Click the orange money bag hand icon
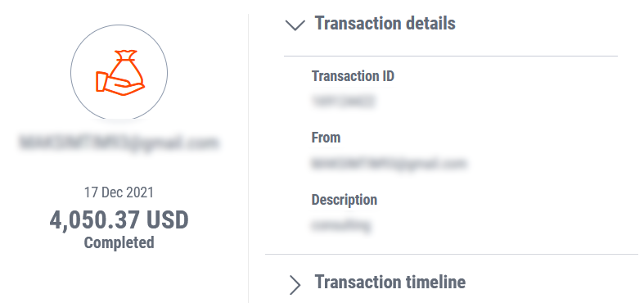644x303 pixels. tap(120, 73)
